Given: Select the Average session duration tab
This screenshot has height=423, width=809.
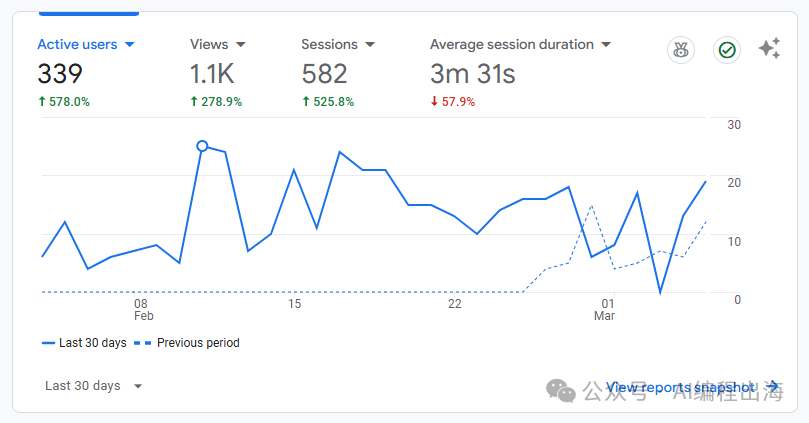Looking at the screenshot, I should pyautogui.click(x=511, y=45).
